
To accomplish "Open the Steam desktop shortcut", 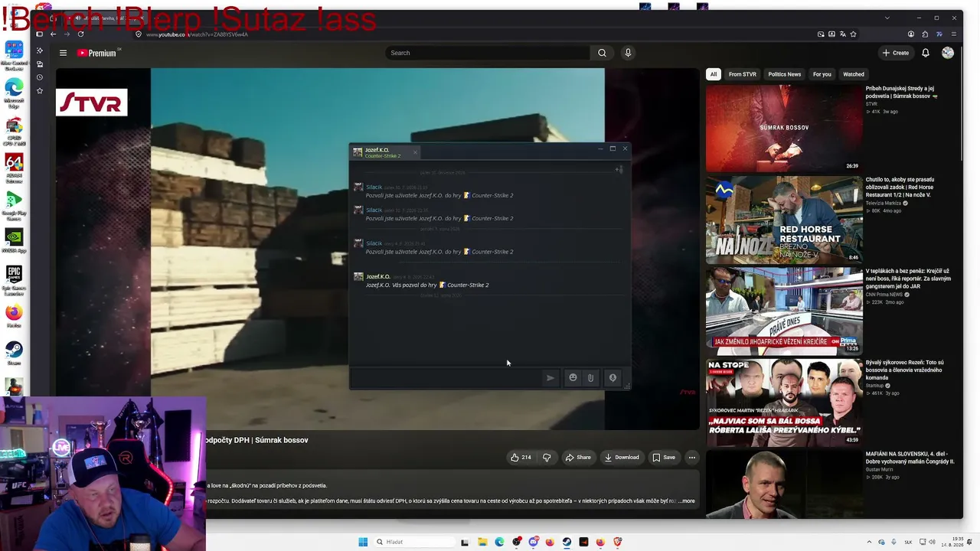I will [14, 353].
